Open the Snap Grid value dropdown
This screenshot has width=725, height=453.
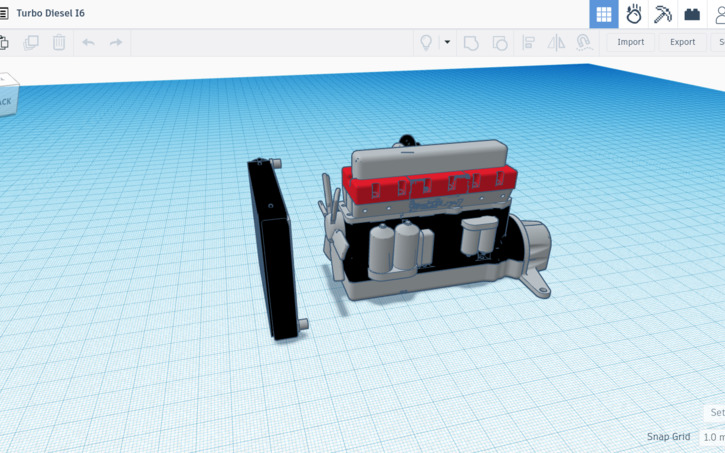click(713, 437)
